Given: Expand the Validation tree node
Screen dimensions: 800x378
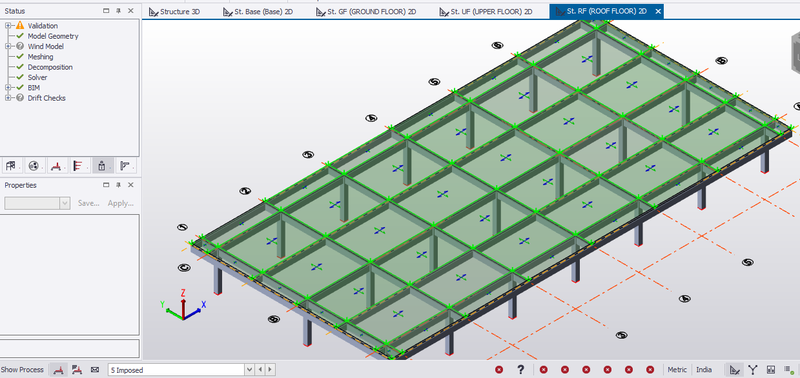Looking at the screenshot, I should 8,26.
